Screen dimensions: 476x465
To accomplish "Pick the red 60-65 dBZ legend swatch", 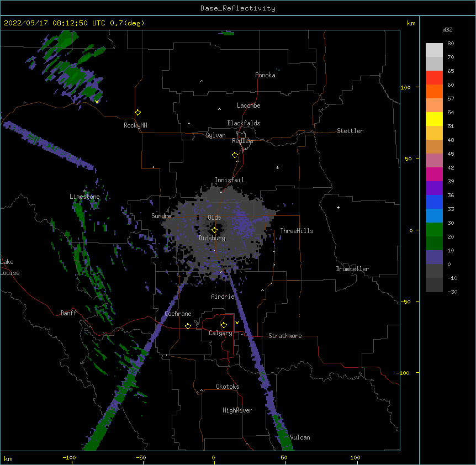I will (x=434, y=77).
